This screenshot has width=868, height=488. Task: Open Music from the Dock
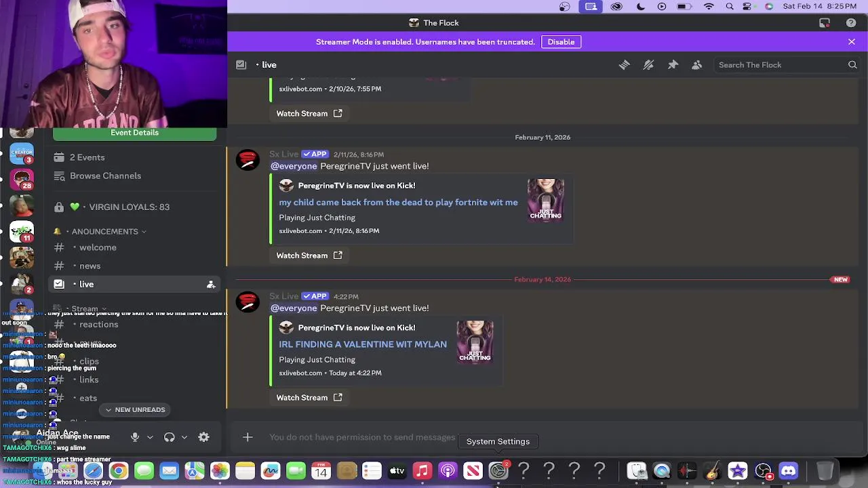click(422, 471)
